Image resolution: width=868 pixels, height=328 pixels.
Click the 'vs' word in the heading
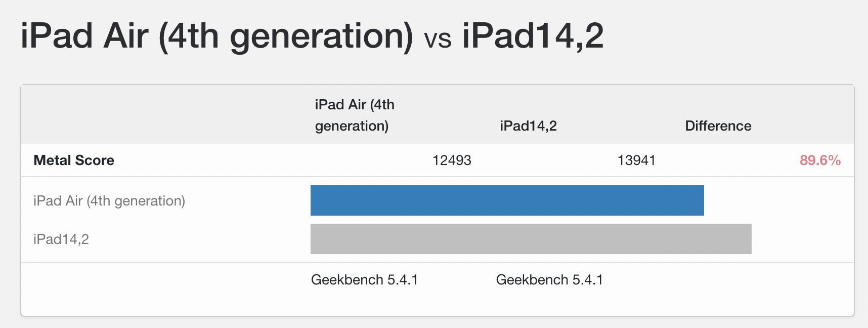[x=438, y=38]
